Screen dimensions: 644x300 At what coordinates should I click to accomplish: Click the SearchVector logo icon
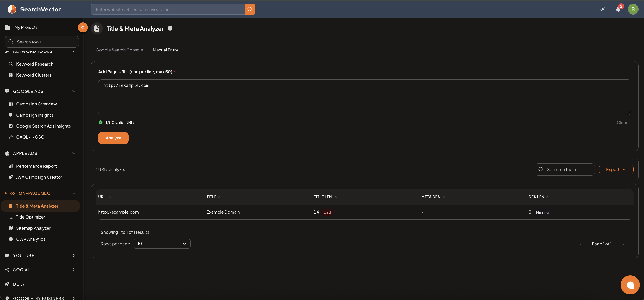click(x=12, y=9)
